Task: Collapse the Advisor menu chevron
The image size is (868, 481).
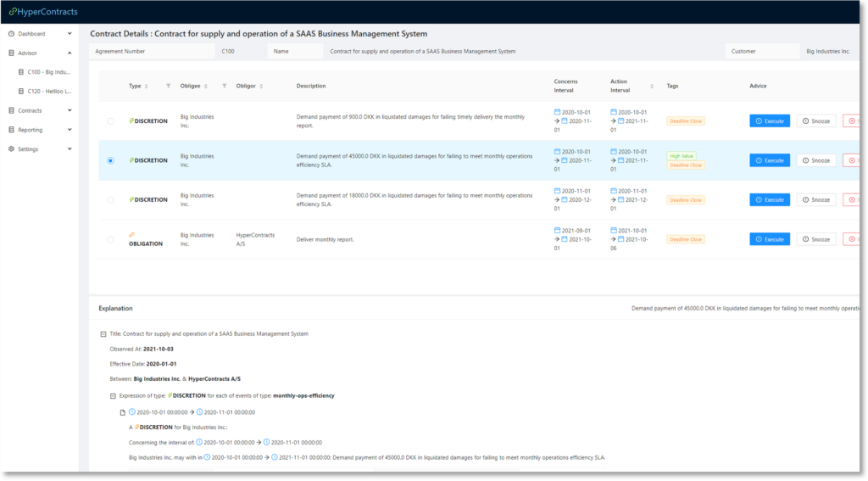Action: pos(70,53)
